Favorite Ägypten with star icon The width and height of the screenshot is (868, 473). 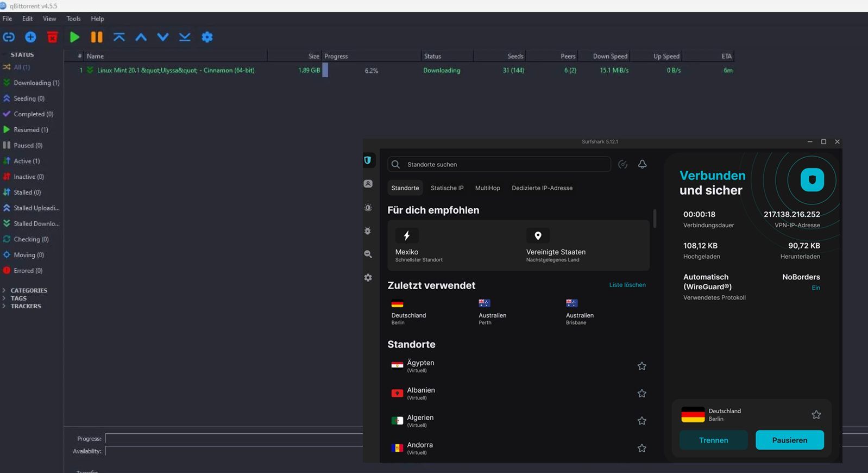tap(641, 366)
